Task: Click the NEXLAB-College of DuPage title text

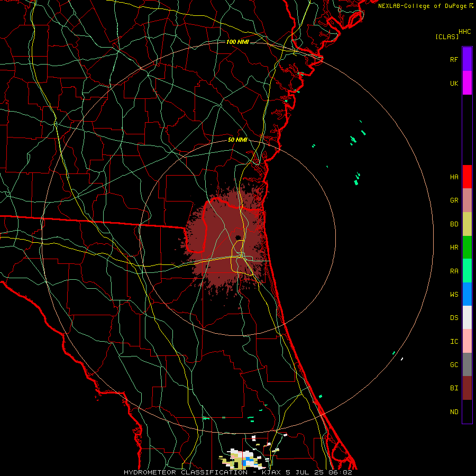Action: (422, 6)
